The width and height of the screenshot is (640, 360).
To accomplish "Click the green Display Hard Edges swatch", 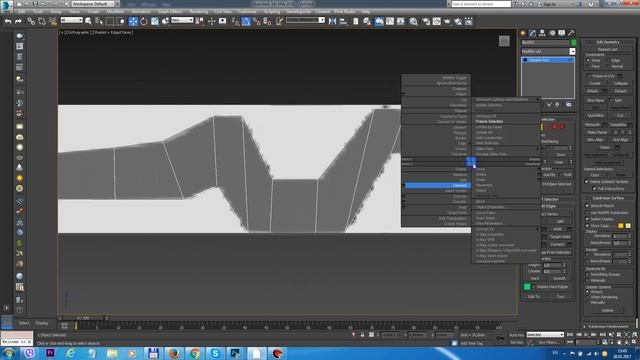I will (527, 287).
